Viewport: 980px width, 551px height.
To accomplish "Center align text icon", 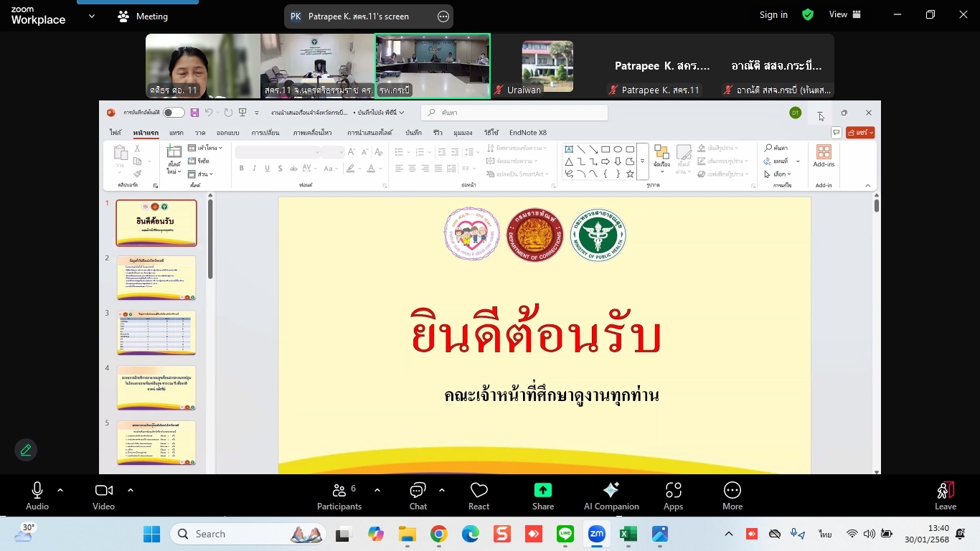I will (412, 169).
